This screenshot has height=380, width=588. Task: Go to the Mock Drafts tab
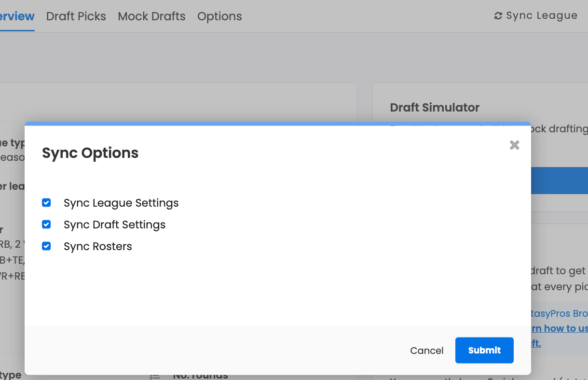[151, 16]
